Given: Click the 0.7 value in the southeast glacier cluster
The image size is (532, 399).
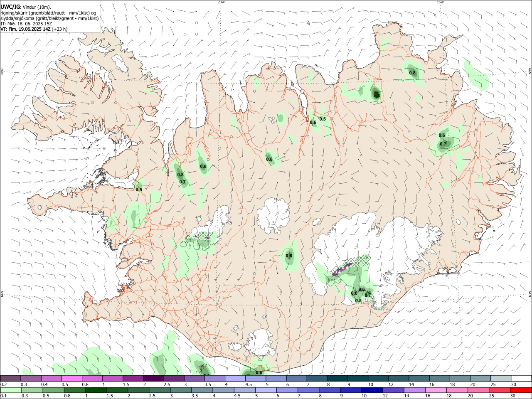Looking at the screenshot, I should [368, 295].
